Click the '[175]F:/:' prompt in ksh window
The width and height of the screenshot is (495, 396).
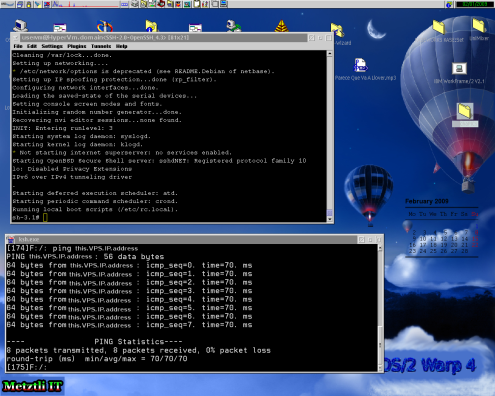[x=26, y=367]
